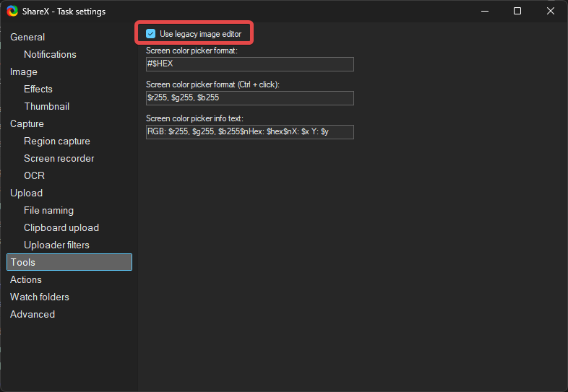Select Clipboard upload in the sidebar
Viewport: 568px width, 392px height.
[61, 227]
